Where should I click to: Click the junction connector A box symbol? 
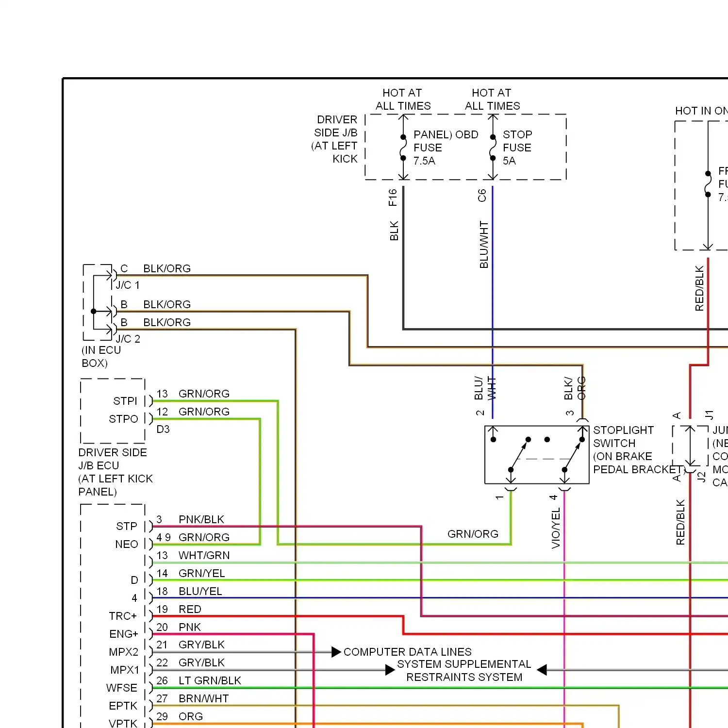pyautogui.click(x=691, y=446)
